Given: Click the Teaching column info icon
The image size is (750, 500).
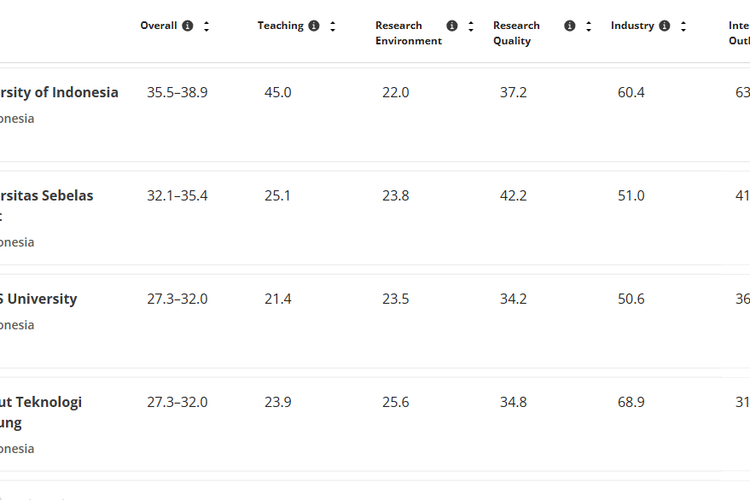Looking at the screenshot, I should pyautogui.click(x=314, y=26).
